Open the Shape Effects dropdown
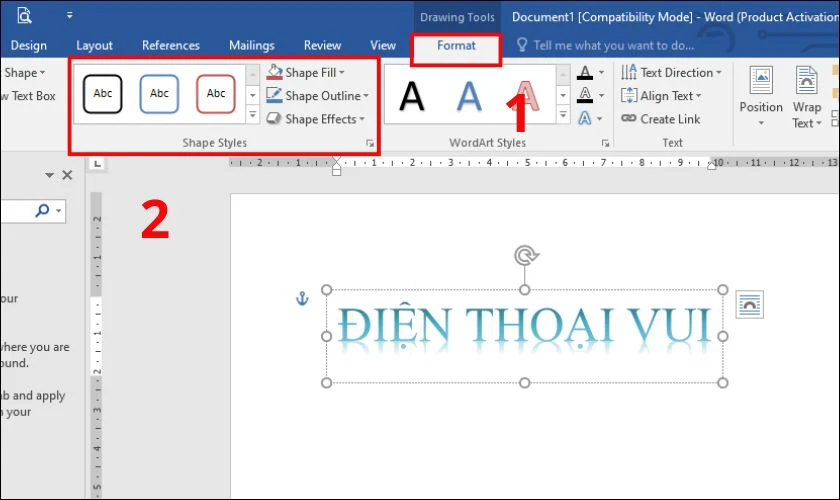Image resolution: width=840 pixels, height=500 pixels. (316, 119)
